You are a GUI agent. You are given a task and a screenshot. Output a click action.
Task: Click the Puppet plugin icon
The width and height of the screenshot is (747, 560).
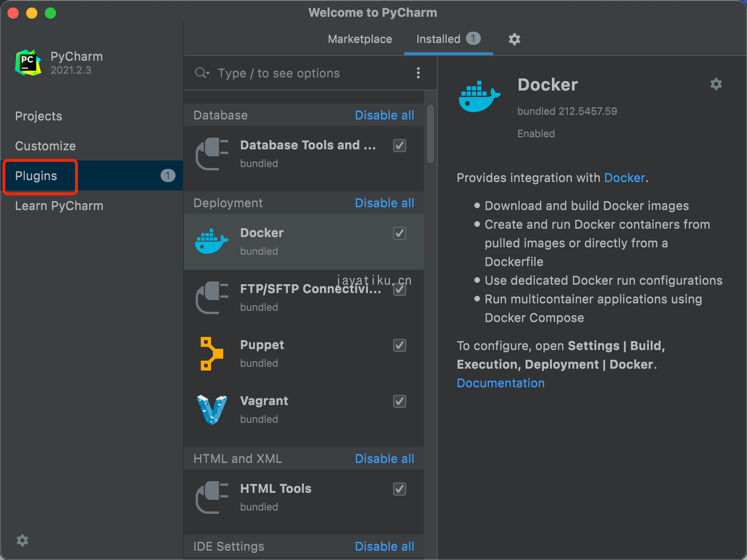(x=211, y=354)
